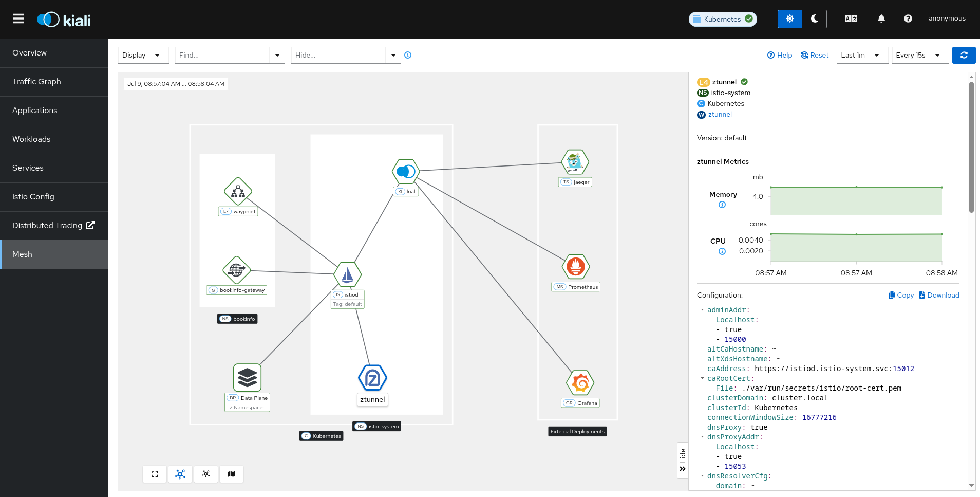Click the ztunnel node icon in graph
Viewport: 980px width, 497px height.
coord(372,378)
